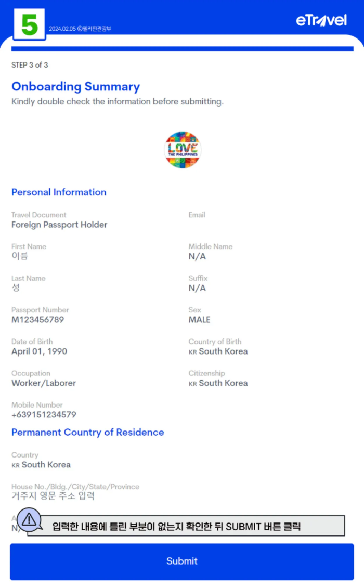364x588 pixels.
Task: Click the KR flag beside Citizenship
Action: (192, 383)
